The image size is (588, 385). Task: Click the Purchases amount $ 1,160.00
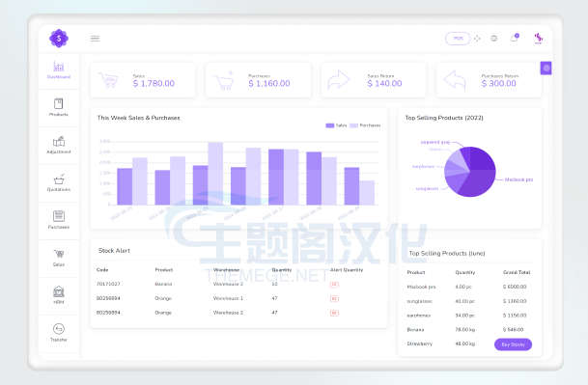point(269,83)
